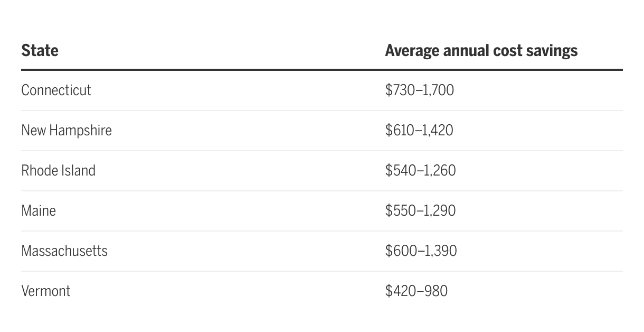Screen dimensions: 644x332
Task: Click the $550–1,290 savings value
Action: [420, 211]
